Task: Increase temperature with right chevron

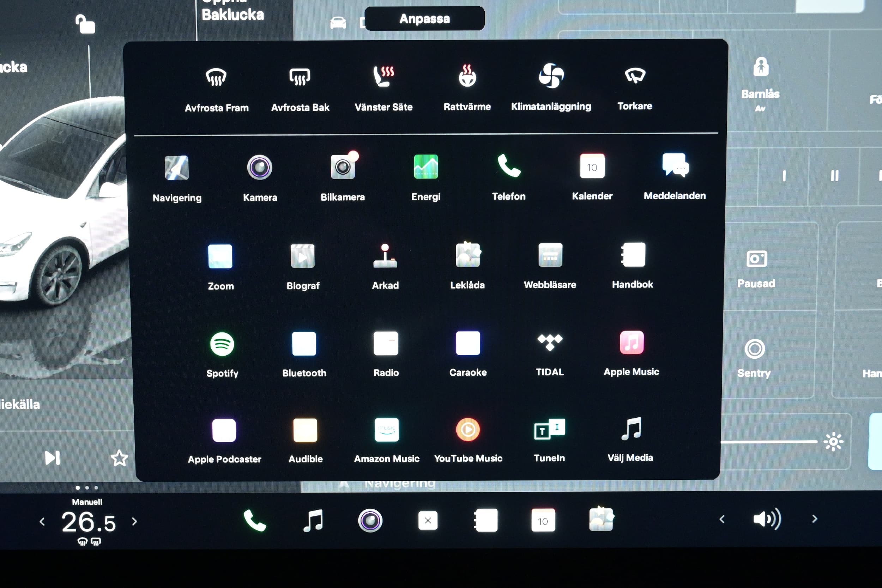Action: point(135,521)
